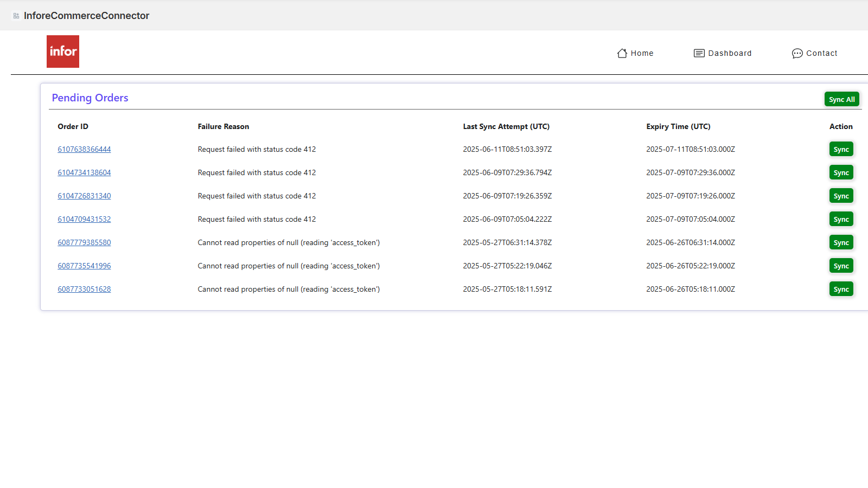Sync order 6104734138604
This screenshot has height=488, width=868.
tap(841, 172)
